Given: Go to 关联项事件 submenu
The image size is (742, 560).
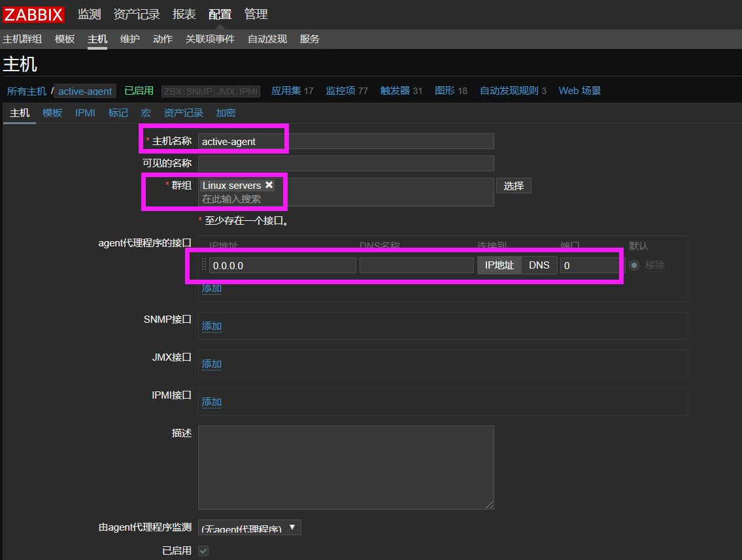Looking at the screenshot, I should tap(210, 39).
